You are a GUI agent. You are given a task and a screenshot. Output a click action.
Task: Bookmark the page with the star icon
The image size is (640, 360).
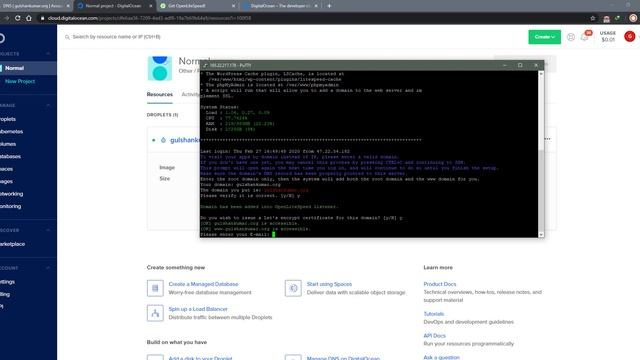593,18
